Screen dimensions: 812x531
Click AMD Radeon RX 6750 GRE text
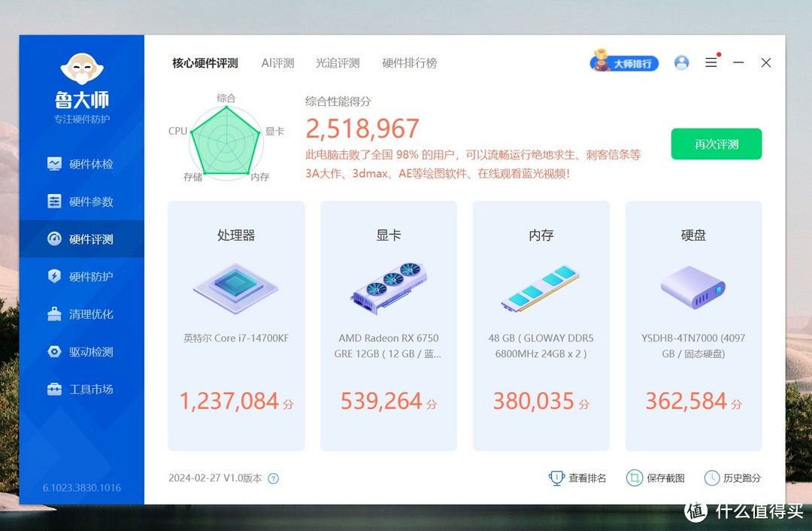click(x=389, y=346)
